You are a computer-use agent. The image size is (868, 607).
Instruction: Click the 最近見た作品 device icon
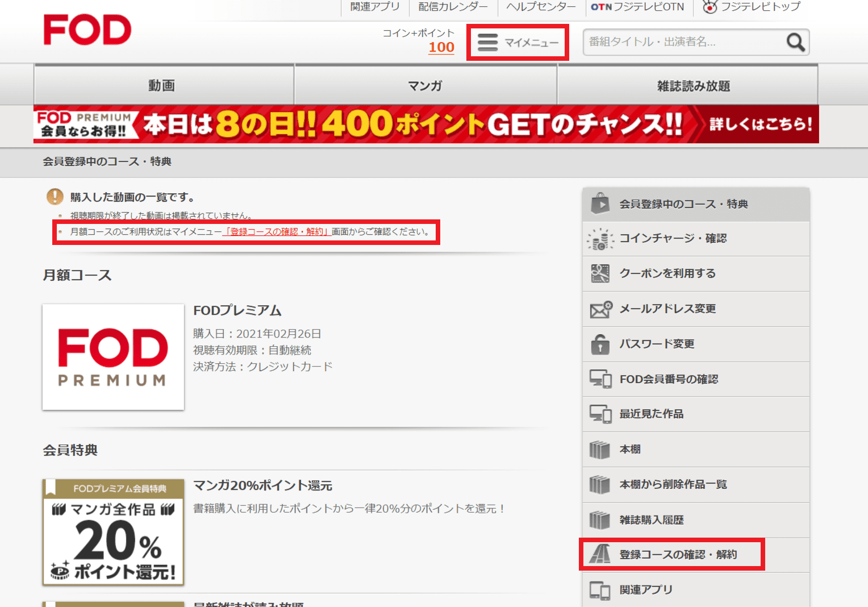pos(600,414)
